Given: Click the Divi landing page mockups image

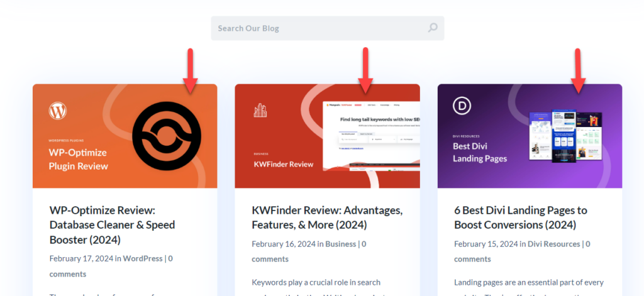Looking at the screenshot, I should click(x=565, y=136).
